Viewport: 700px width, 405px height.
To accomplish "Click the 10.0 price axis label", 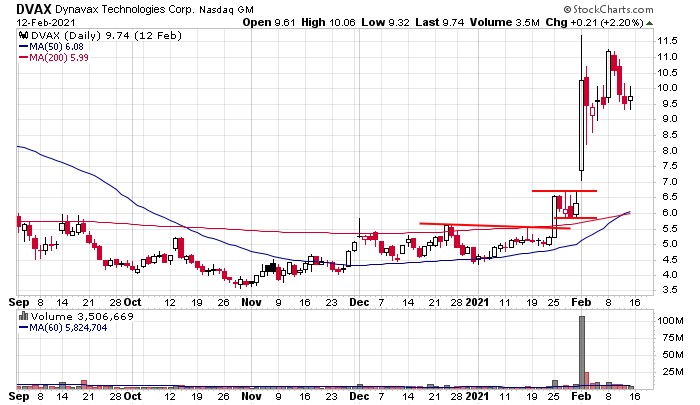I will tap(667, 88).
